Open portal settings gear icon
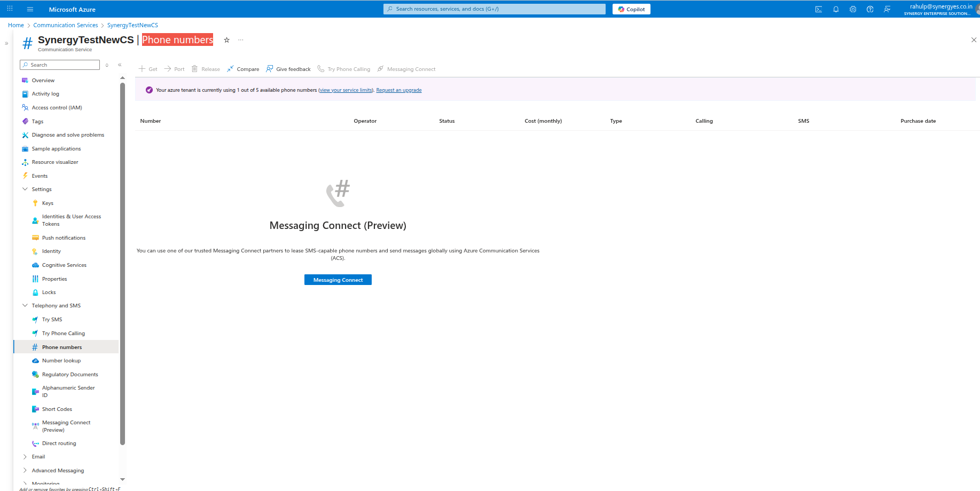 point(853,9)
